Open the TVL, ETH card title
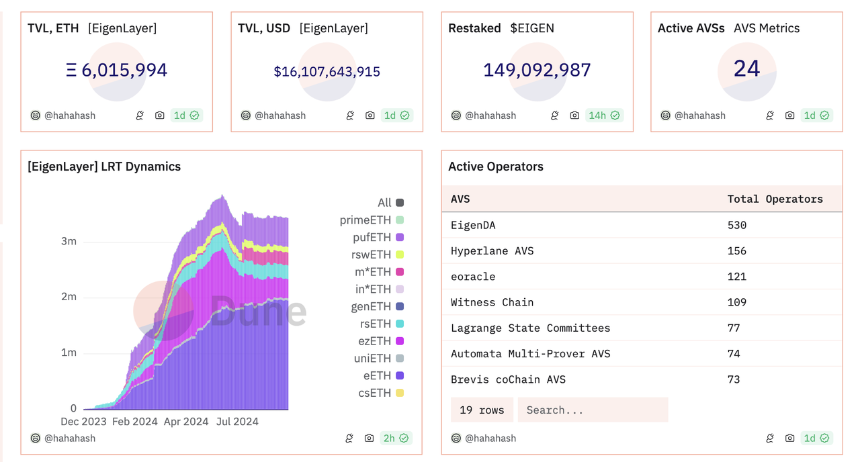 pos(53,28)
